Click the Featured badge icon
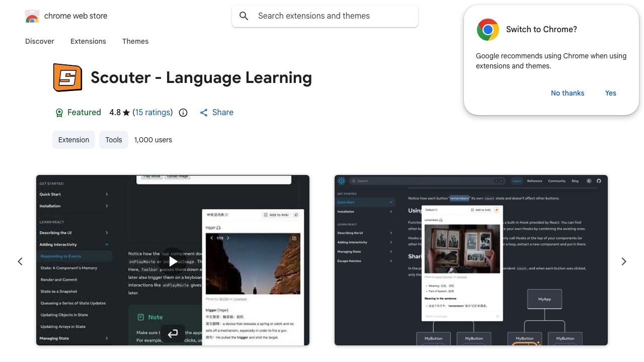 point(59,113)
